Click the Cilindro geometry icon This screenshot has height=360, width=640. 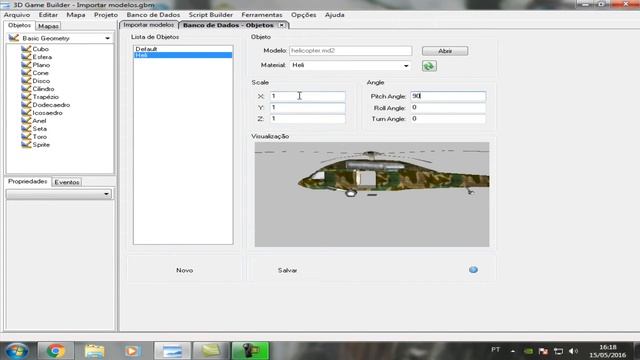click(26, 89)
